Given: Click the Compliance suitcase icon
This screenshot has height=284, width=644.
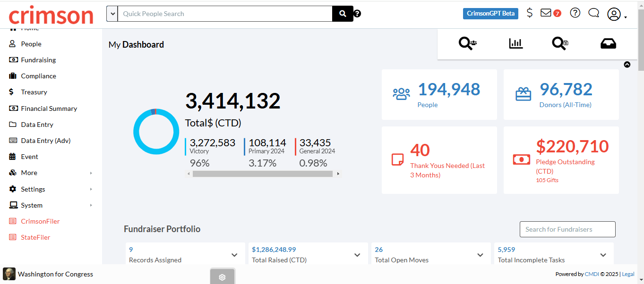Looking at the screenshot, I should pyautogui.click(x=13, y=76).
